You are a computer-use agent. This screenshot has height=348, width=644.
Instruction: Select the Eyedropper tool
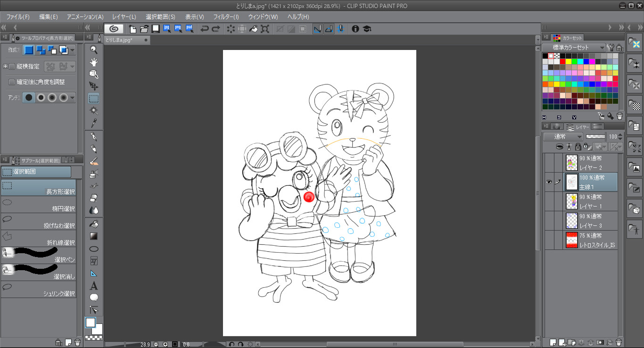94,123
